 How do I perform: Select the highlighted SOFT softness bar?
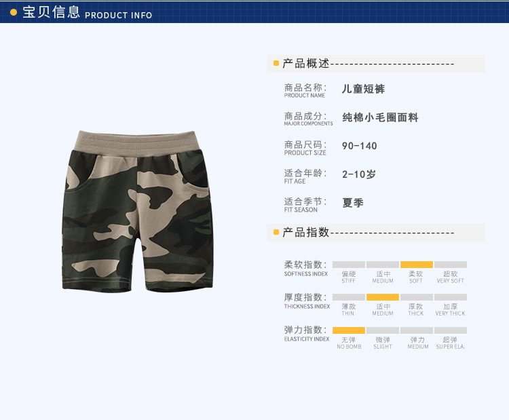[x=417, y=265]
